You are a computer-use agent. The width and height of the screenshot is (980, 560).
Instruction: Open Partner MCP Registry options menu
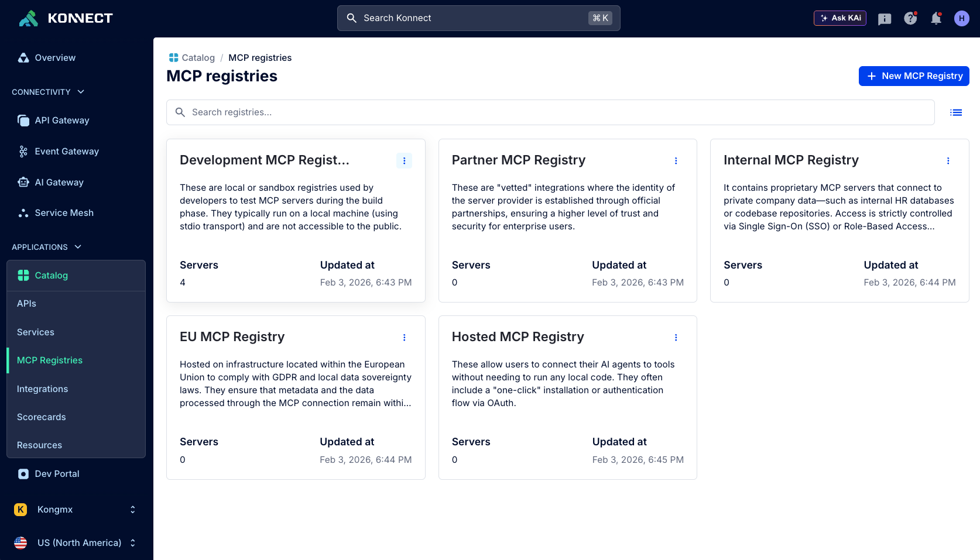click(676, 161)
